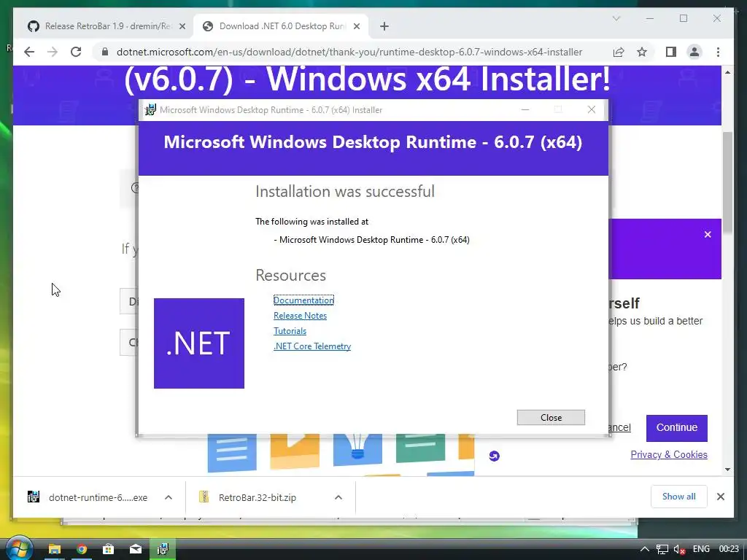Expand options for dotnet-runtime download
The image size is (747, 560).
coord(169,497)
